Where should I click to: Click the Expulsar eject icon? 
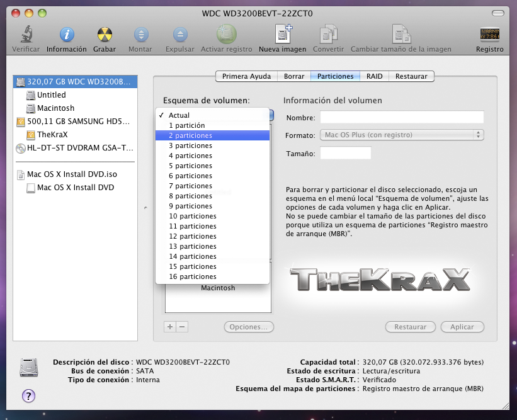click(180, 34)
